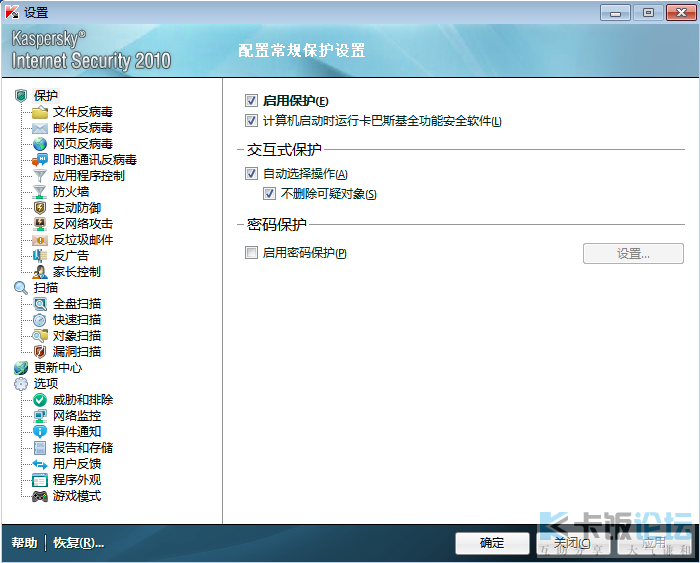
Task: Click the 家长控制 person icon
Action: pos(40,272)
